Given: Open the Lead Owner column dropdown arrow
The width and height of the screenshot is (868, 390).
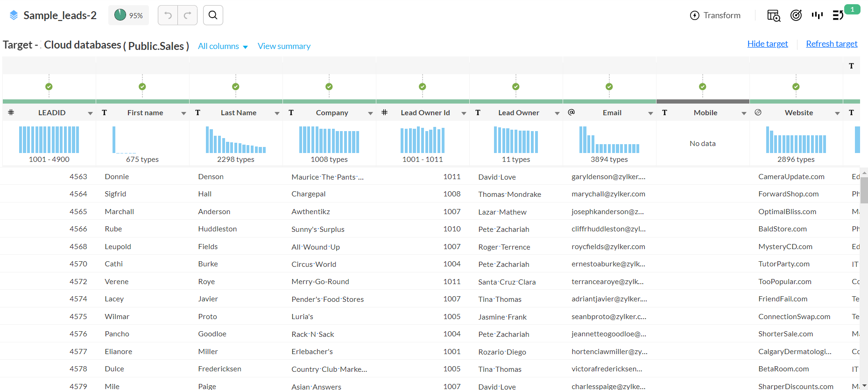Looking at the screenshot, I should [x=557, y=113].
